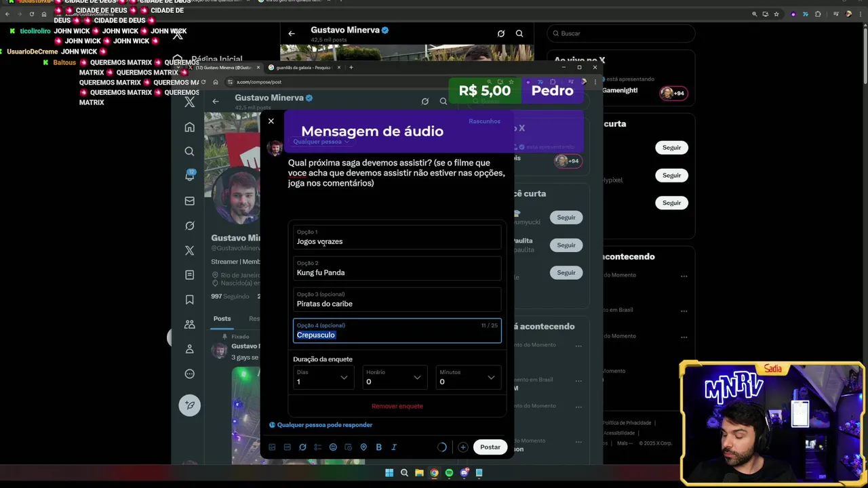Open Discord from taskbar
This screenshot has width=868, height=488.
464,473
